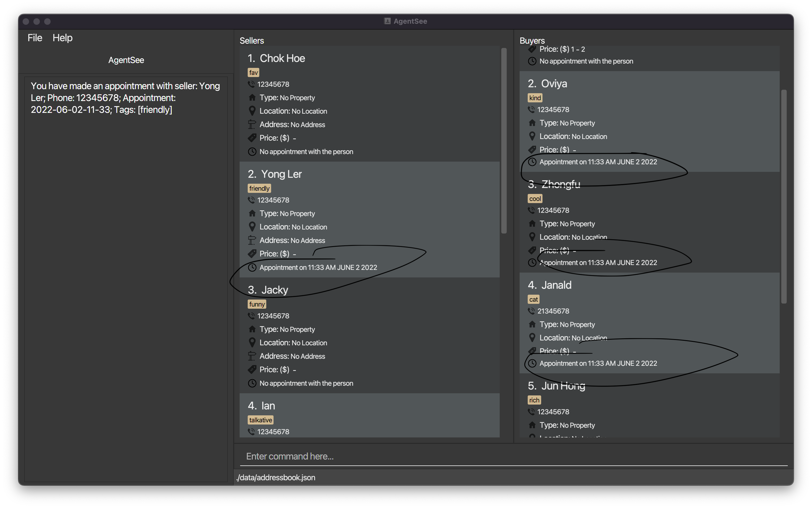Click the phone icon in Janald's card
812x508 pixels.
click(531, 311)
